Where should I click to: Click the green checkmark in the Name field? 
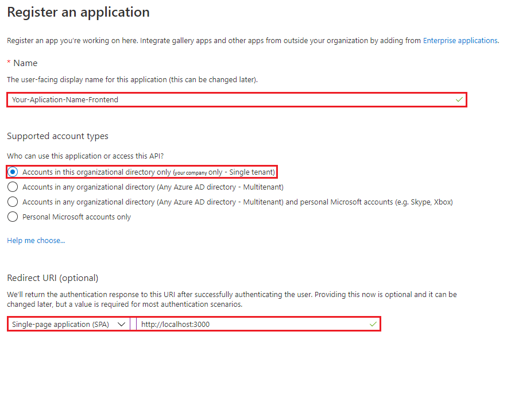click(459, 99)
